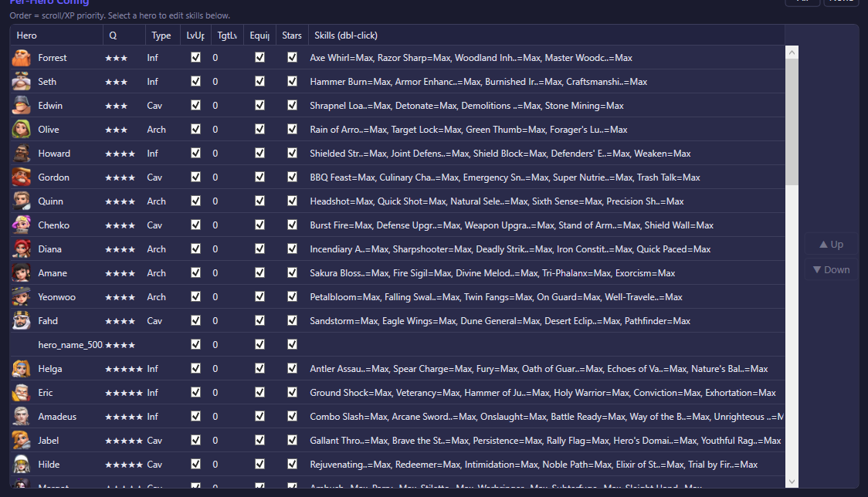Click the scrollbar up arrow
This screenshot has width=868, height=497.
coord(792,52)
